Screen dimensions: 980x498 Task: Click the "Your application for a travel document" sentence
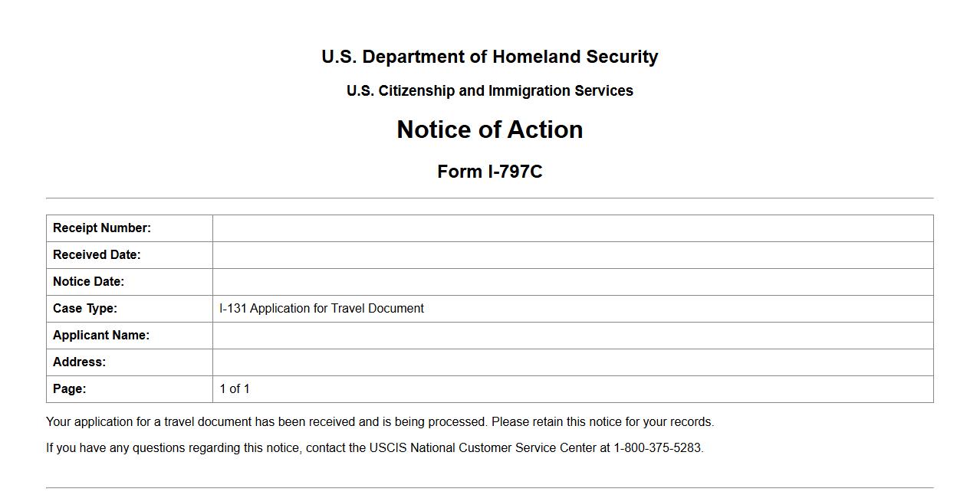[x=380, y=422]
